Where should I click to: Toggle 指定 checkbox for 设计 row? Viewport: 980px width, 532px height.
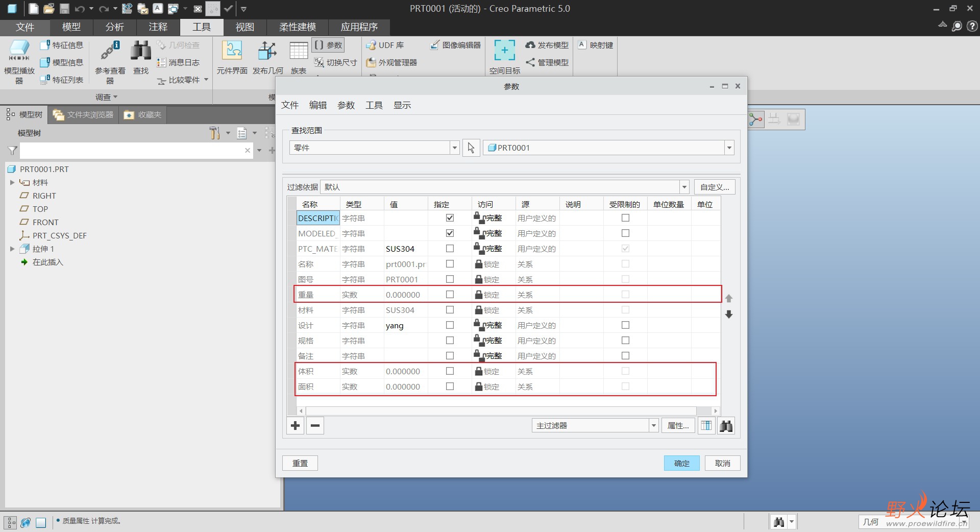pos(450,325)
